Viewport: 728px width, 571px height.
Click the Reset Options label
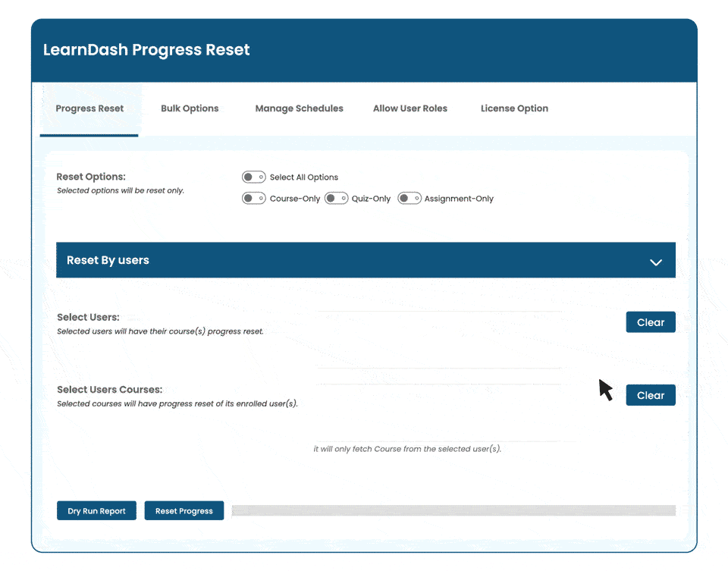91,177
